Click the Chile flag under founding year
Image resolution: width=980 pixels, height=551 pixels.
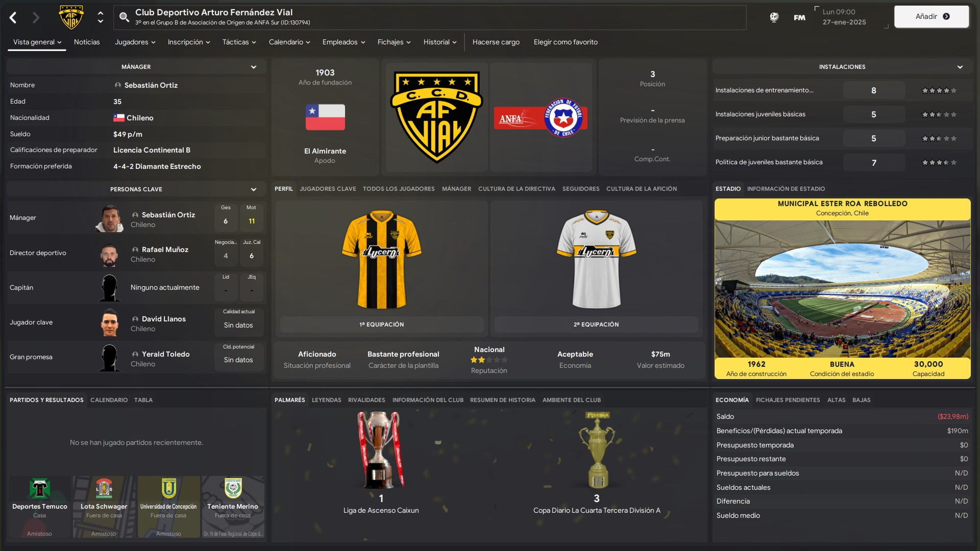[325, 117]
